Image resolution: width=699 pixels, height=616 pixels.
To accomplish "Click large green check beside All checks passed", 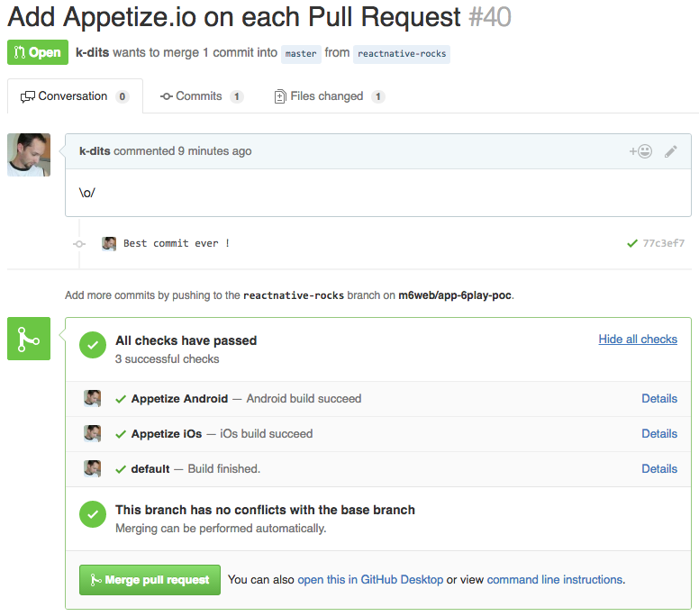I will click(93, 345).
